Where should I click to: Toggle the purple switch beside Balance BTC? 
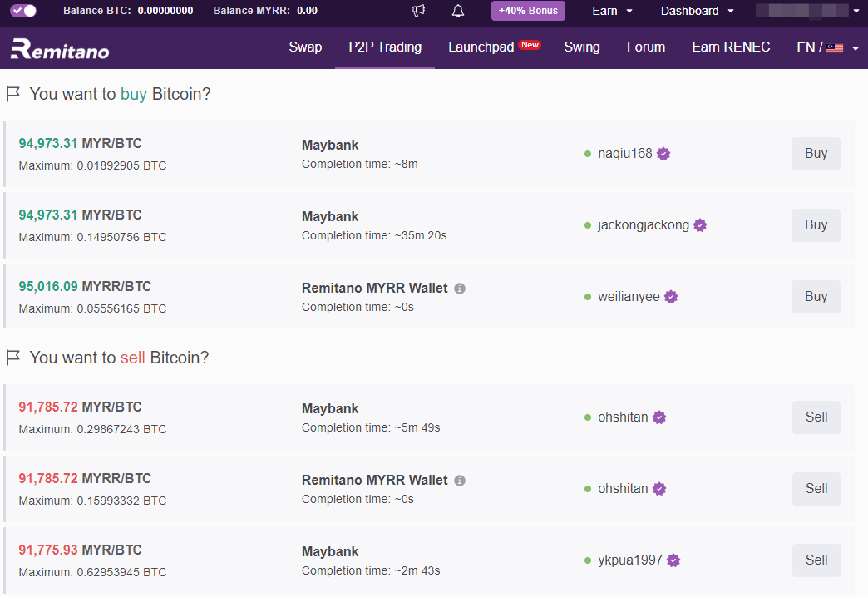23,11
